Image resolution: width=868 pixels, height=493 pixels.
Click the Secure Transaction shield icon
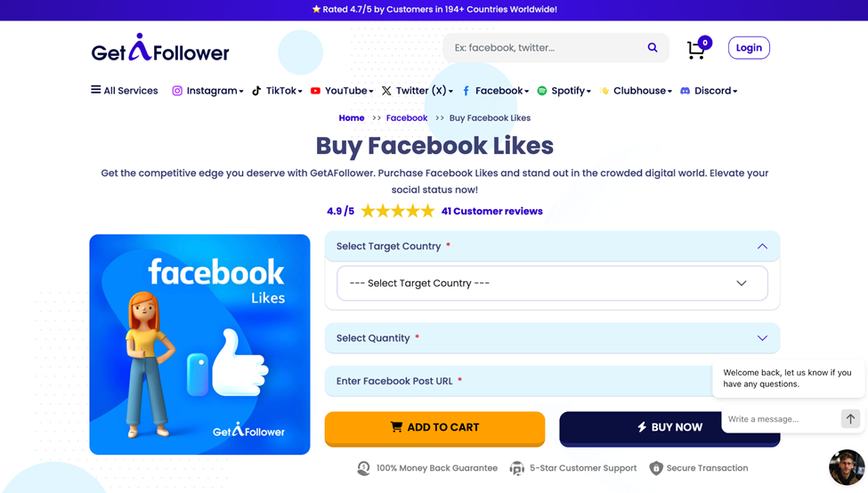(656, 468)
